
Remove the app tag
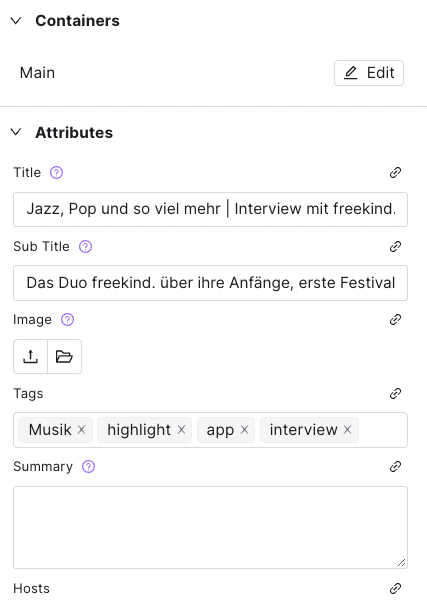click(x=244, y=430)
